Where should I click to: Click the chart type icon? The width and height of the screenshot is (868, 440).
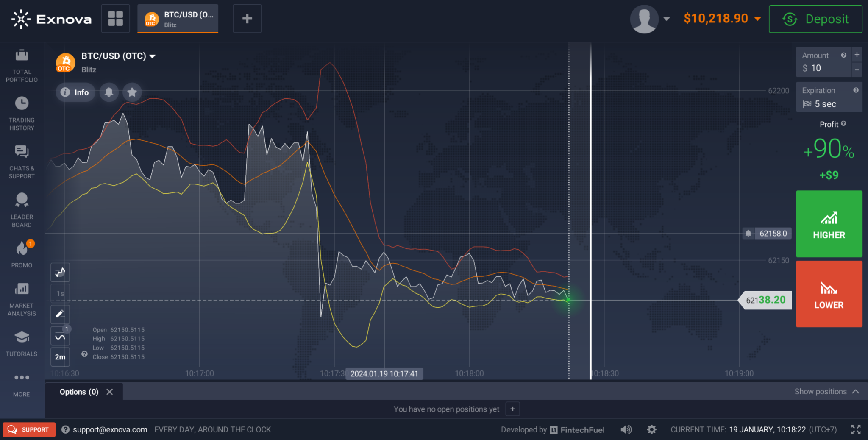[x=60, y=272]
